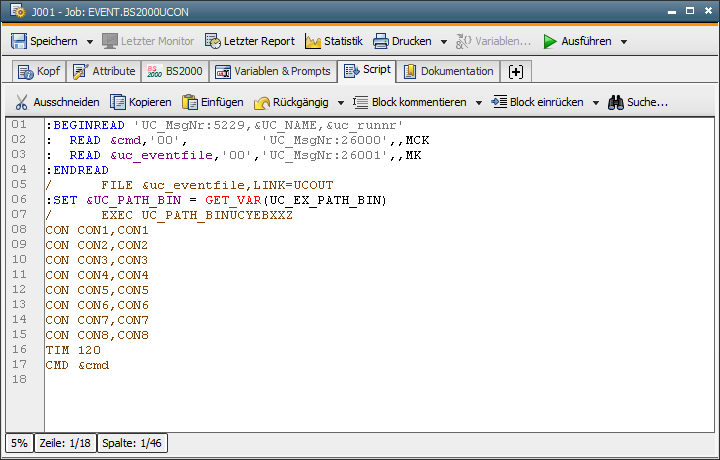Click the CON CON8,CON8 line

point(97,336)
